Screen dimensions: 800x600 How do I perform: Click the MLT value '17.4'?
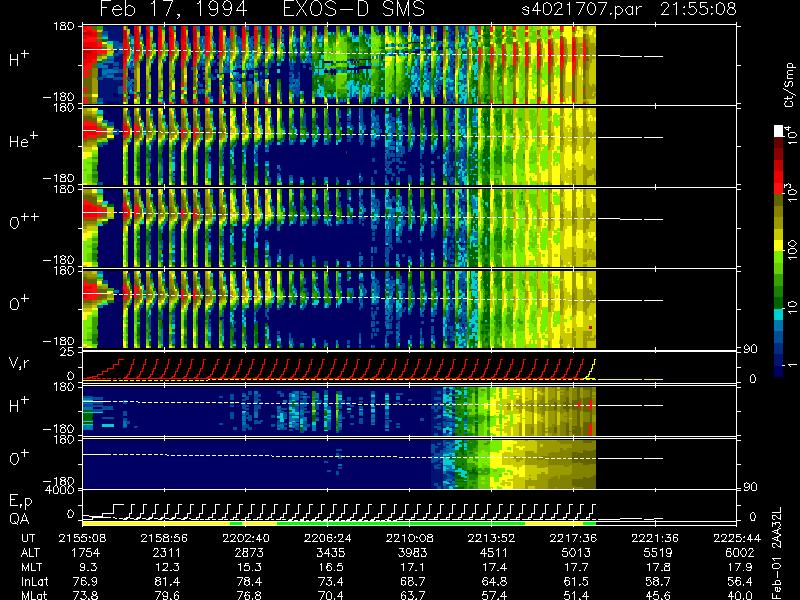(494, 567)
